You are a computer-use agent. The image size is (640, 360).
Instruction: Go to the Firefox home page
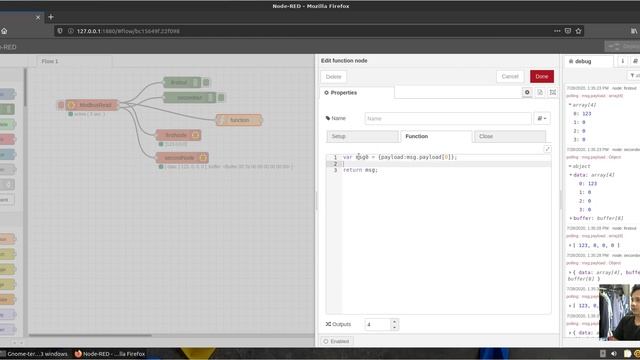[4, 31]
